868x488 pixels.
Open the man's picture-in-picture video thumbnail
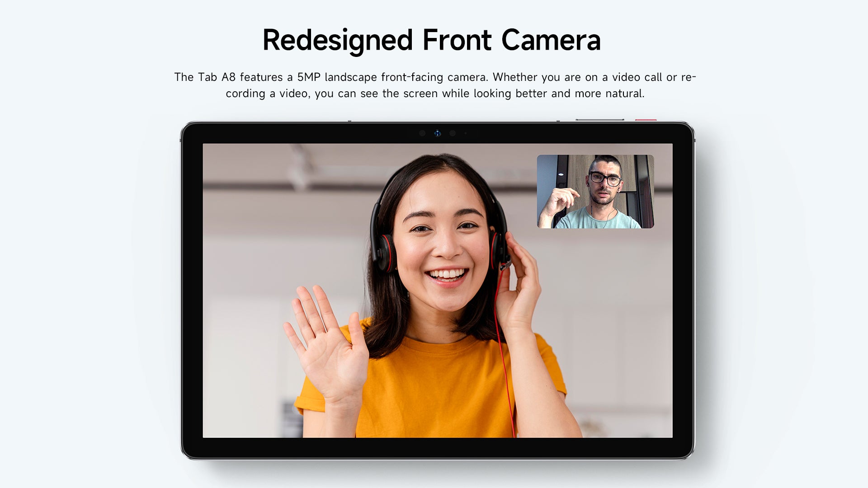pos(595,192)
